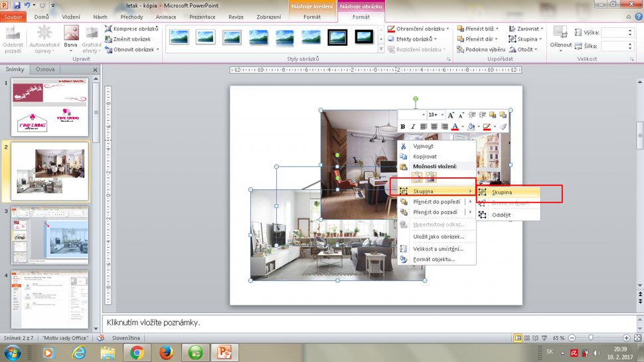Image resolution: width=644 pixels, height=362 pixels.
Task: Open the Barva color tool
Action: click(x=70, y=39)
